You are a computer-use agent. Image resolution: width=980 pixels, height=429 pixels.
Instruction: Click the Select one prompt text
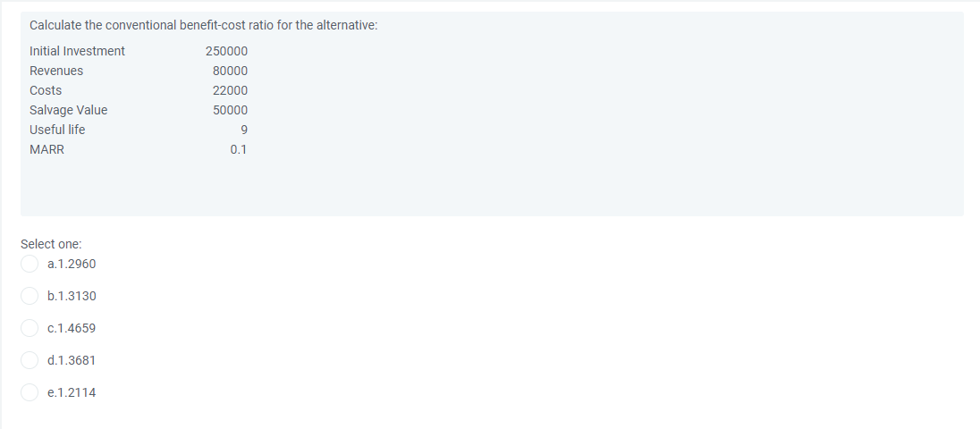(51, 243)
